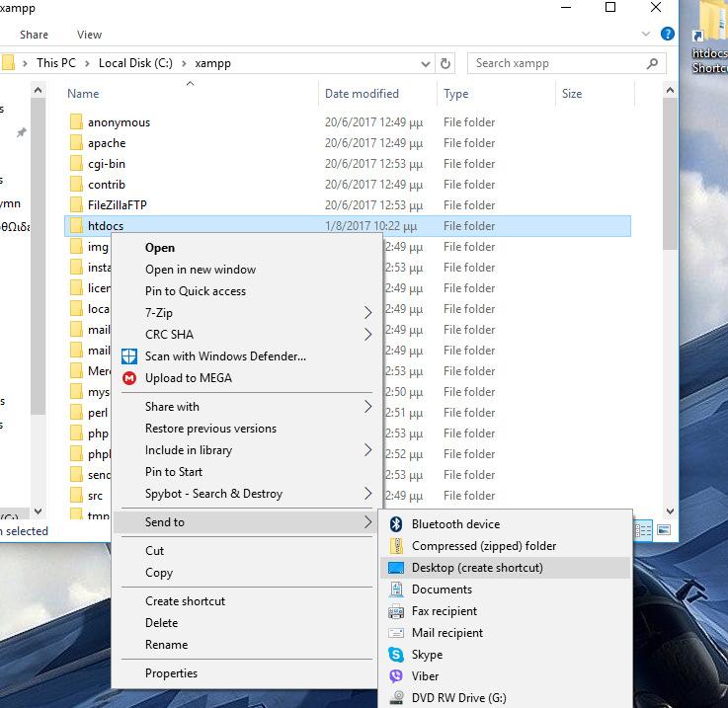Navigate to Local Disk (C:) breadcrumb
This screenshot has height=708, width=728.
(x=135, y=63)
